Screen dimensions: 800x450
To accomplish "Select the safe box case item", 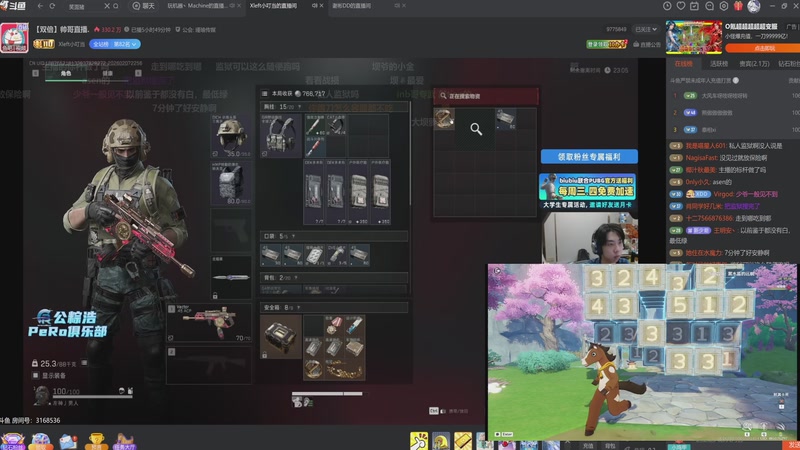I will point(281,336).
